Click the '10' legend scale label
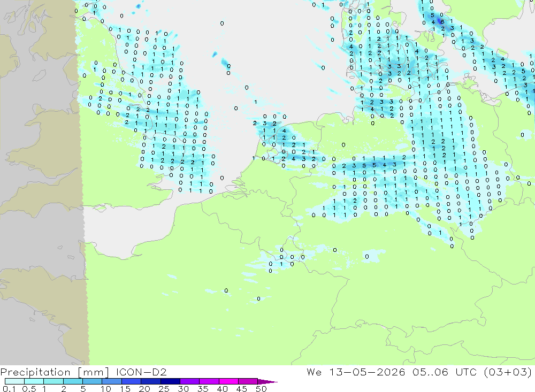The image size is (535, 392). point(106,389)
